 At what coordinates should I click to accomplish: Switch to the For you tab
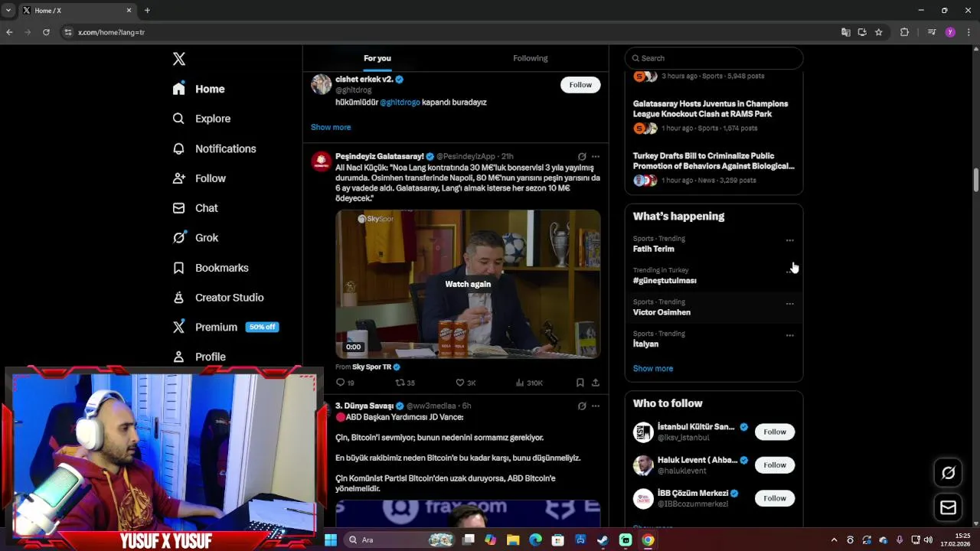click(377, 58)
